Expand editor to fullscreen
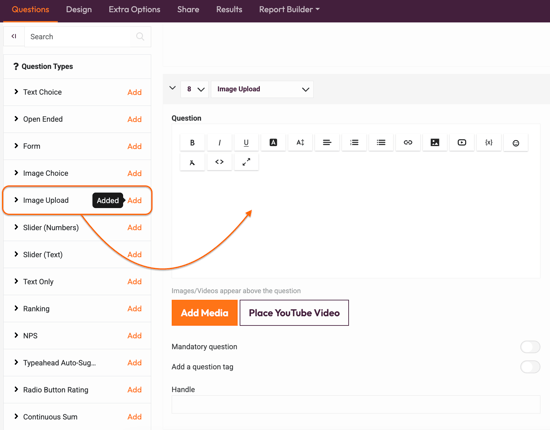 point(246,162)
